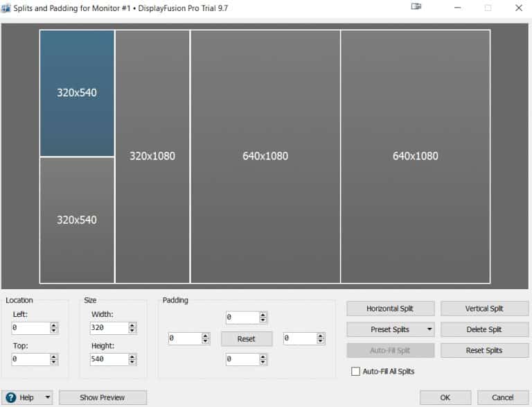The width and height of the screenshot is (532, 407).
Task: Cancel the splits dialog
Action: click(502, 397)
